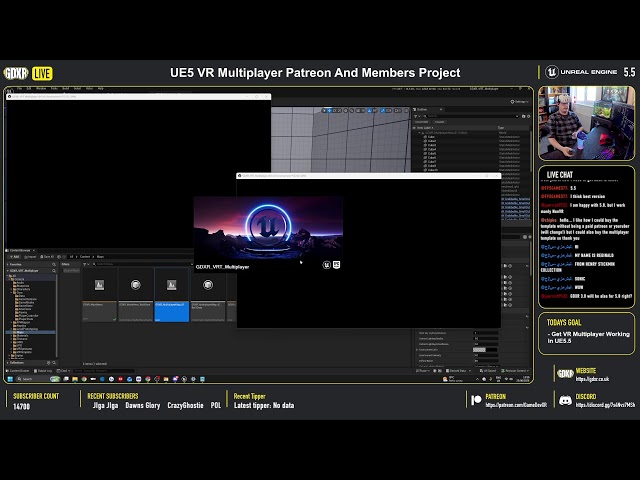
Task: Open the Settings dropdown at top right
Action: (520, 101)
